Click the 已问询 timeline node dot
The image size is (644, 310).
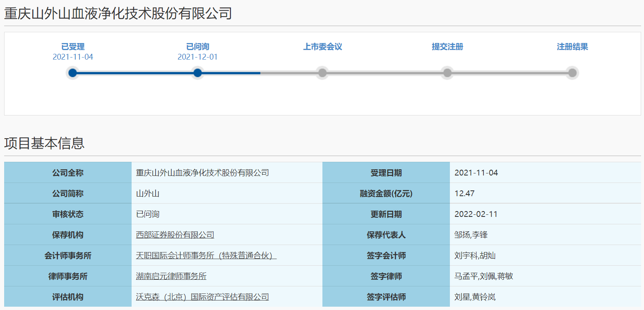tap(197, 73)
